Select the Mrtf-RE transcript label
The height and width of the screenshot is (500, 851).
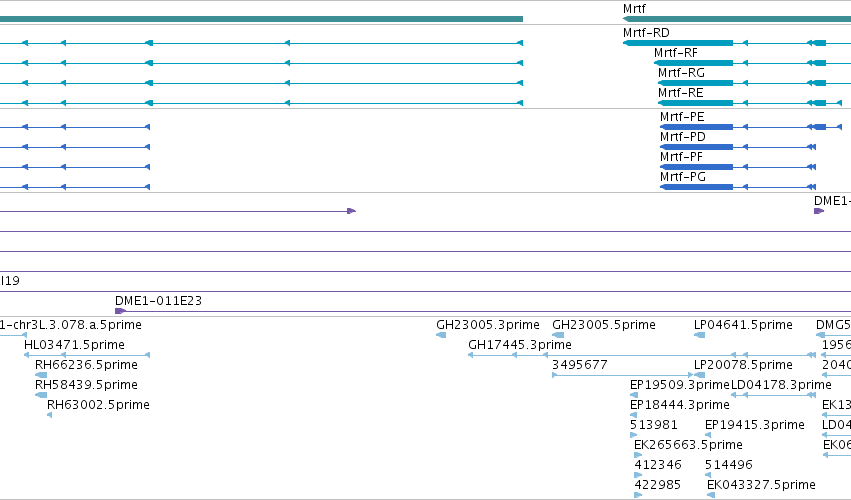click(x=681, y=93)
